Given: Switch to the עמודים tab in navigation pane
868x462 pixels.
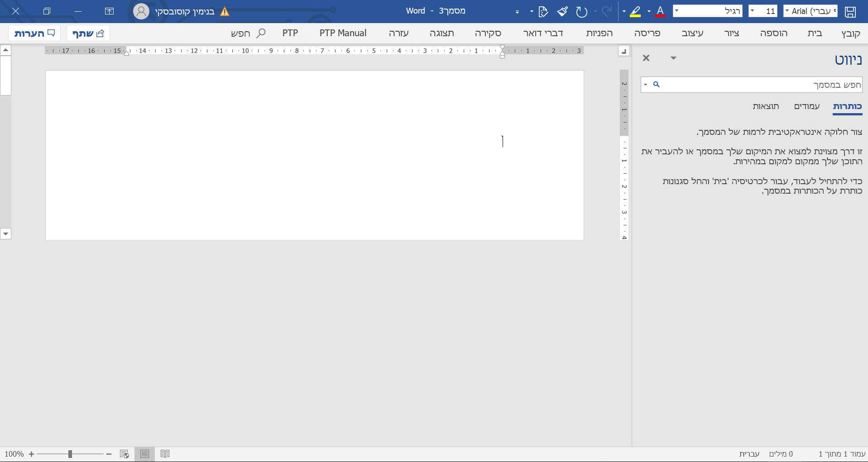Looking at the screenshot, I should pos(807,106).
